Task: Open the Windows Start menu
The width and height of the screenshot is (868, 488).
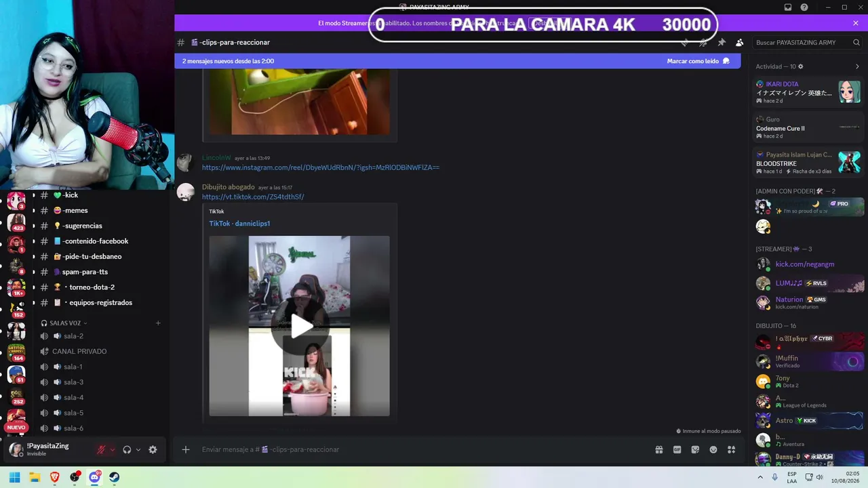Action: point(15,477)
